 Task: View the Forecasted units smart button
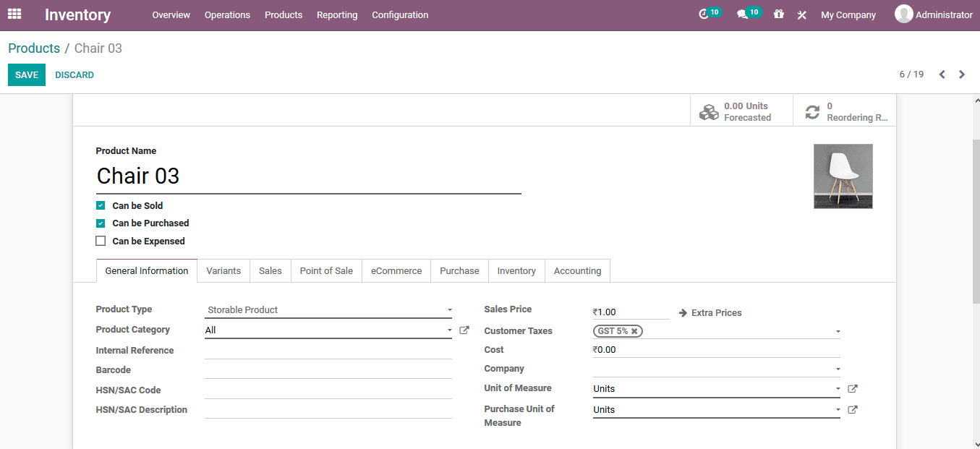tap(741, 110)
